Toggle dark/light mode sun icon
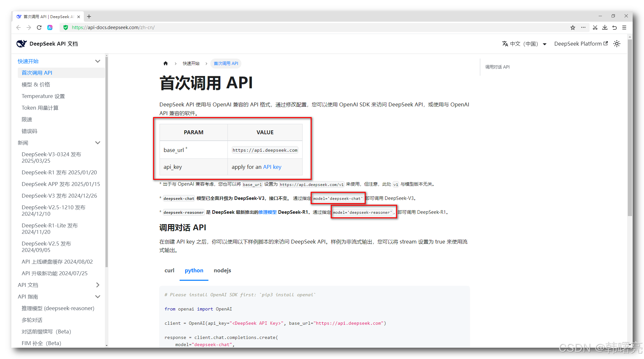This screenshot has height=359, width=644. point(617,44)
